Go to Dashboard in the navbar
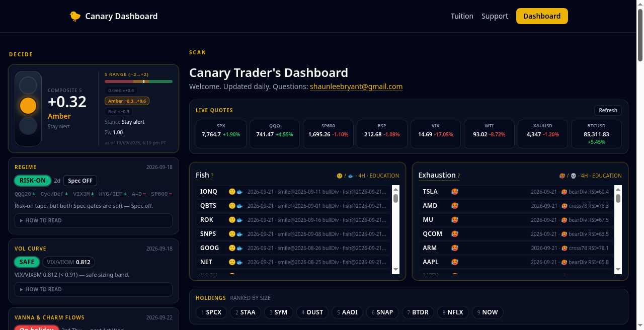The width and height of the screenshot is (644, 330). coord(542,16)
